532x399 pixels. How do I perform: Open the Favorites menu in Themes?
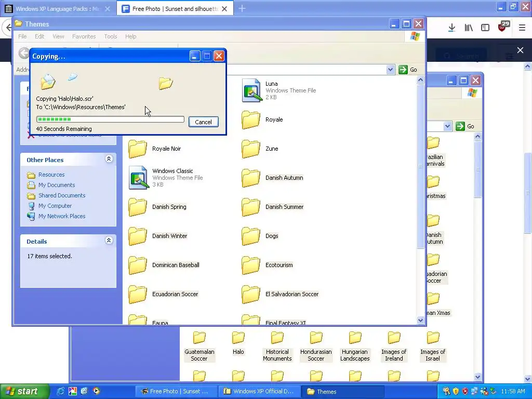pyautogui.click(x=84, y=36)
